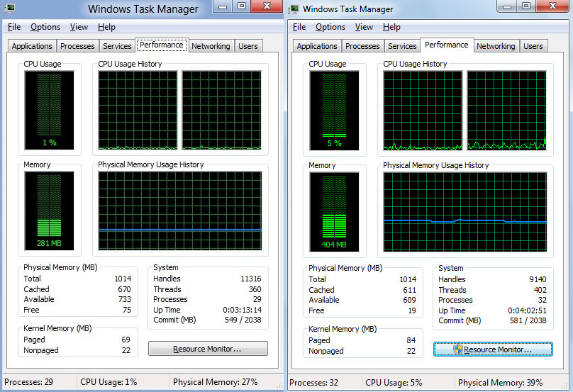Click Task Manager title icon in right window
Viewport: 573px width, 392px height.
click(x=294, y=9)
